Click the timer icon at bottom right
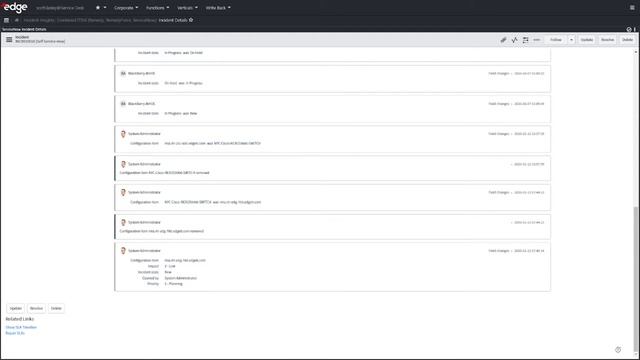Image resolution: width=640 pixels, height=360 pixels. 618,349
